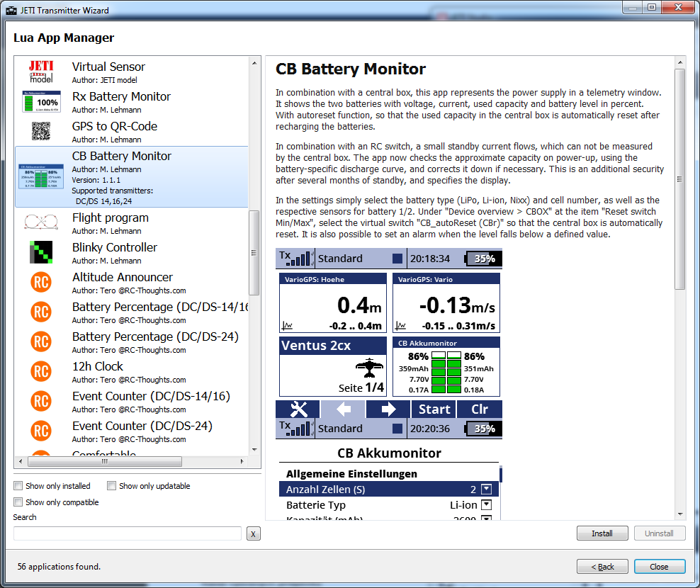Click description pane scroll down arrow
This screenshot has height=588, width=700.
coord(680,514)
